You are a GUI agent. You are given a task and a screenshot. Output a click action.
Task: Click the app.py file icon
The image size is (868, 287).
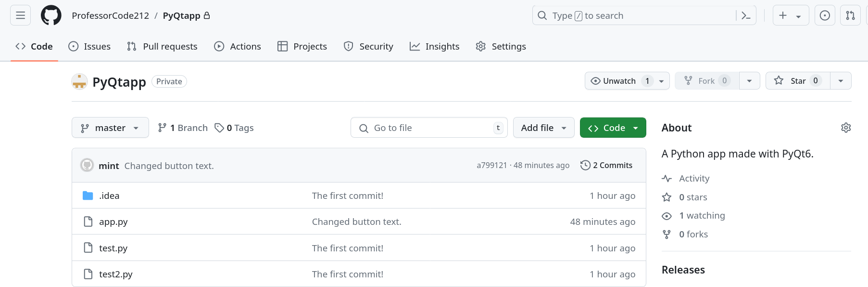[x=88, y=222]
